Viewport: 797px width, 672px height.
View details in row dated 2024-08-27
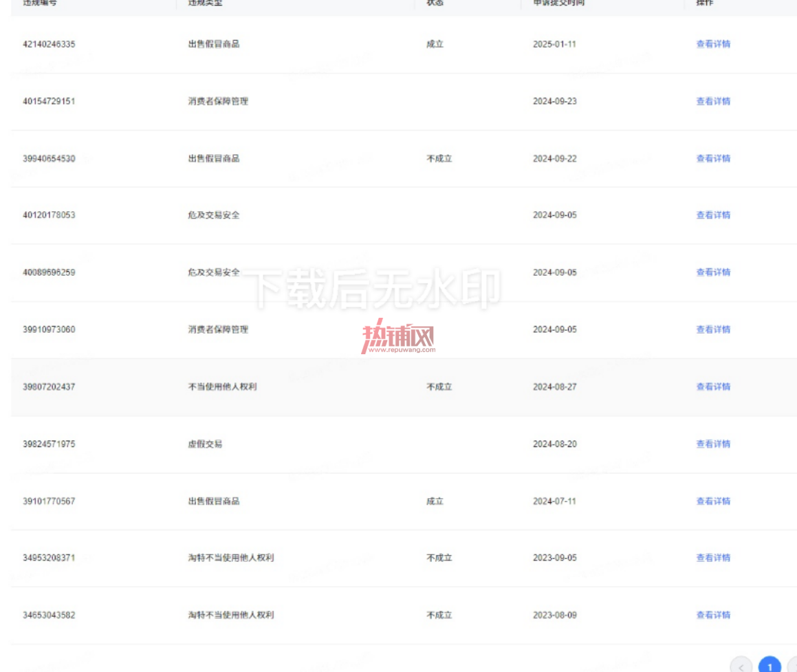point(713,387)
